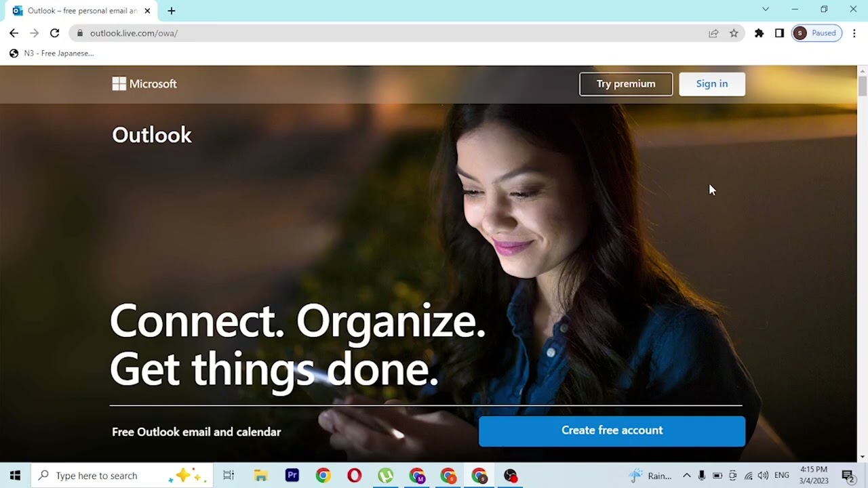Go back with the browser back arrow
Screen dimensions: 868x488
(14, 33)
